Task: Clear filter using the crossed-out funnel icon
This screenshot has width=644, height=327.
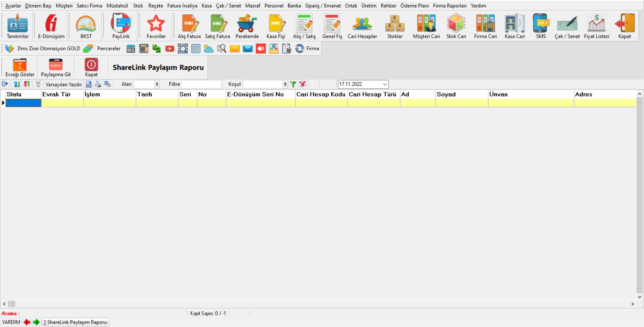Action: pos(303,85)
